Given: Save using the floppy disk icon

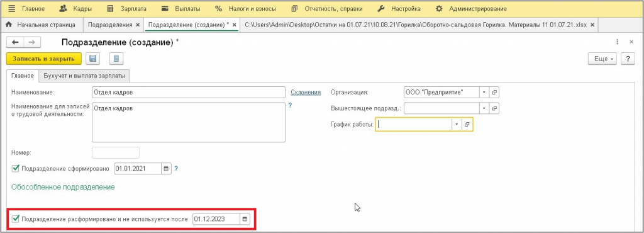Looking at the screenshot, I should coord(93,59).
